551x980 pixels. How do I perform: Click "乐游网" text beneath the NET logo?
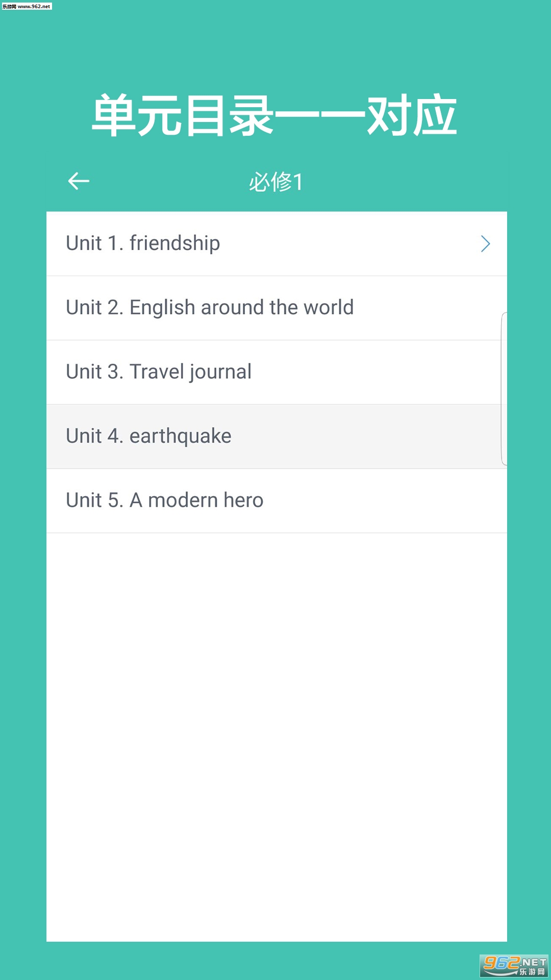coord(532,972)
